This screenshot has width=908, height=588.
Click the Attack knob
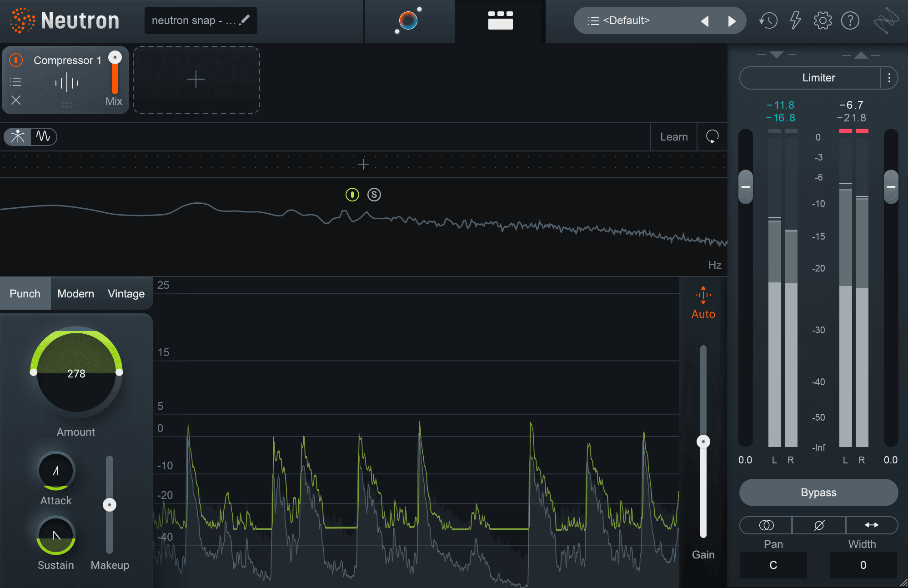(56, 471)
